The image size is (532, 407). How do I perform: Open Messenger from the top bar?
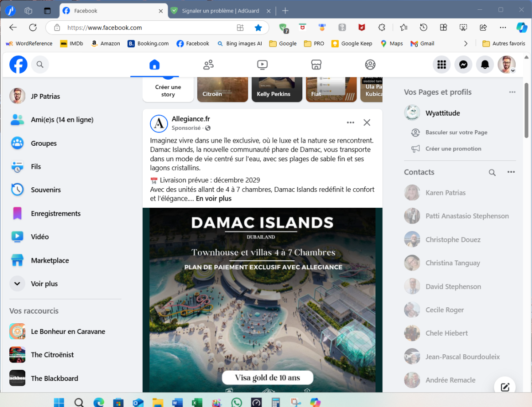[x=463, y=64]
